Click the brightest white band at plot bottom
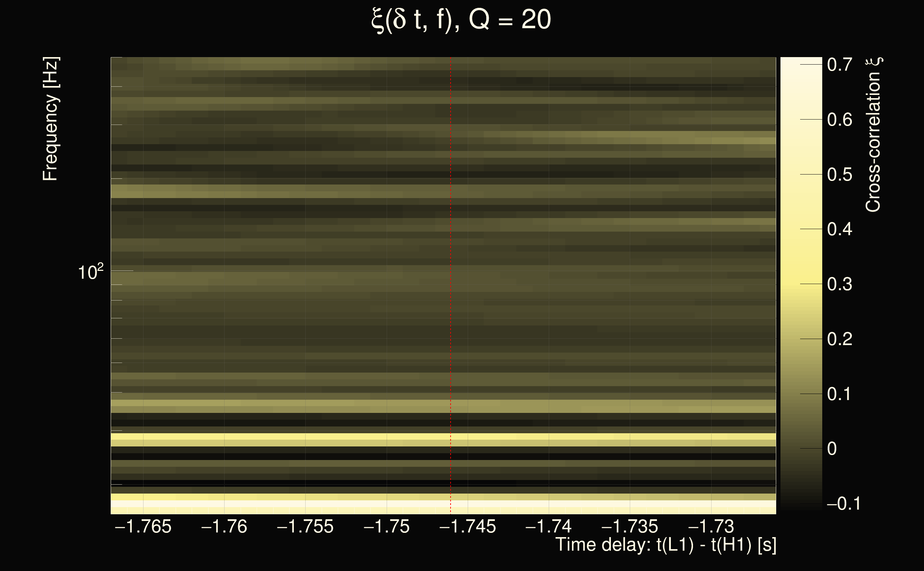 tap(378, 504)
